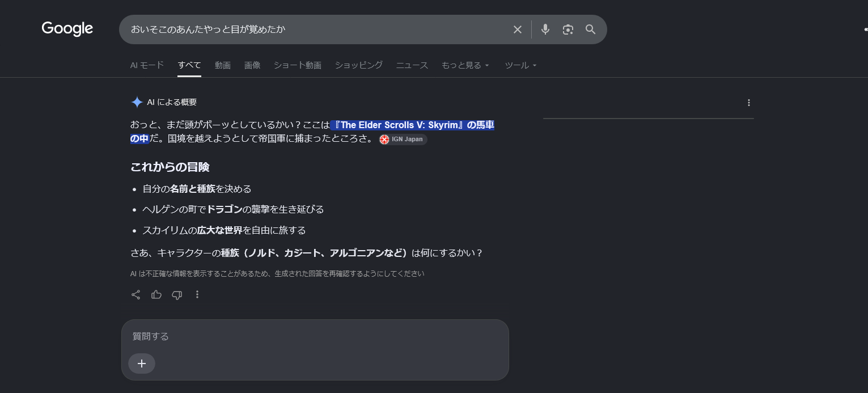Give thumbs up to AI overview

click(x=156, y=294)
